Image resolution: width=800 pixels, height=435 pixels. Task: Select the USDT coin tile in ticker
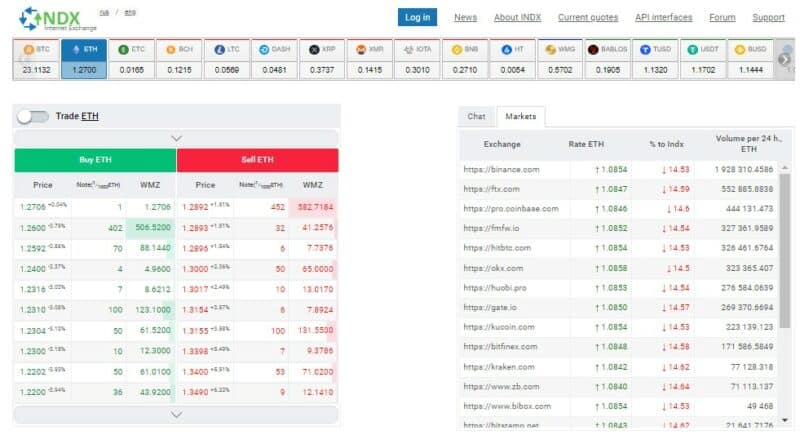click(x=703, y=59)
